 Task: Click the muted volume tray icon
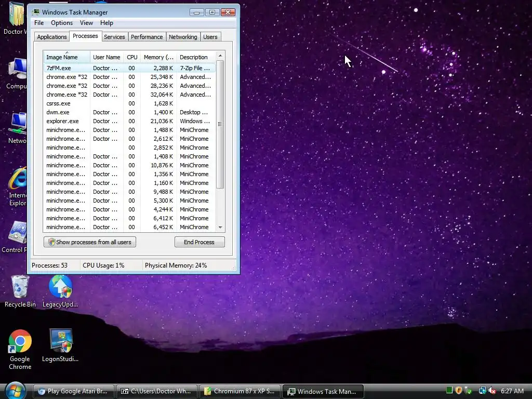(x=492, y=391)
